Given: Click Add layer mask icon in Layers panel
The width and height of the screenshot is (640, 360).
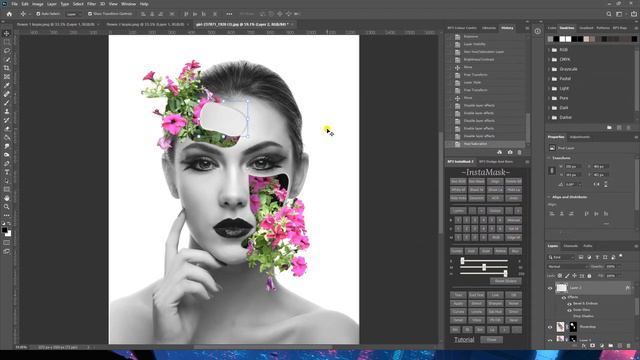Looking at the screenshot, I should (593, 346).
